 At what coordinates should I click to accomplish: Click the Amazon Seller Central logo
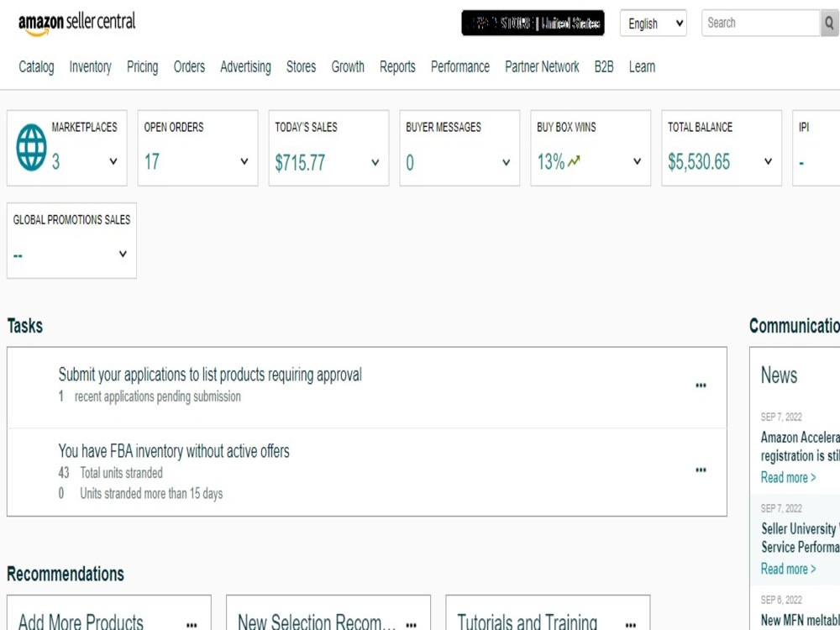(x=76, y=24)
